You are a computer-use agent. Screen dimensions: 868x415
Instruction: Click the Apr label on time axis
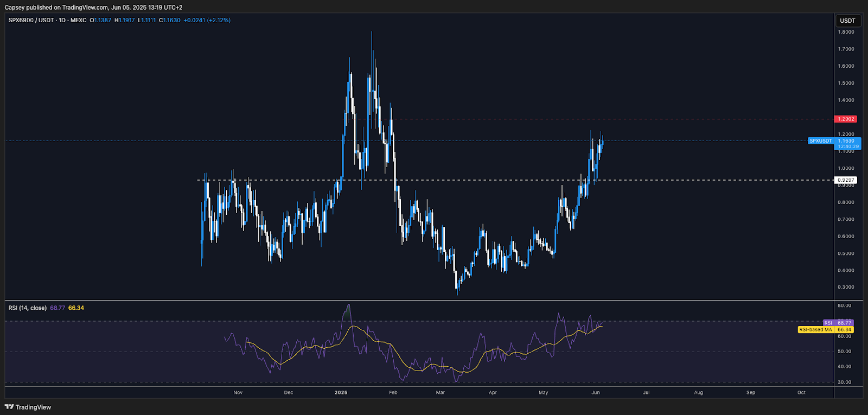(493, 392)
